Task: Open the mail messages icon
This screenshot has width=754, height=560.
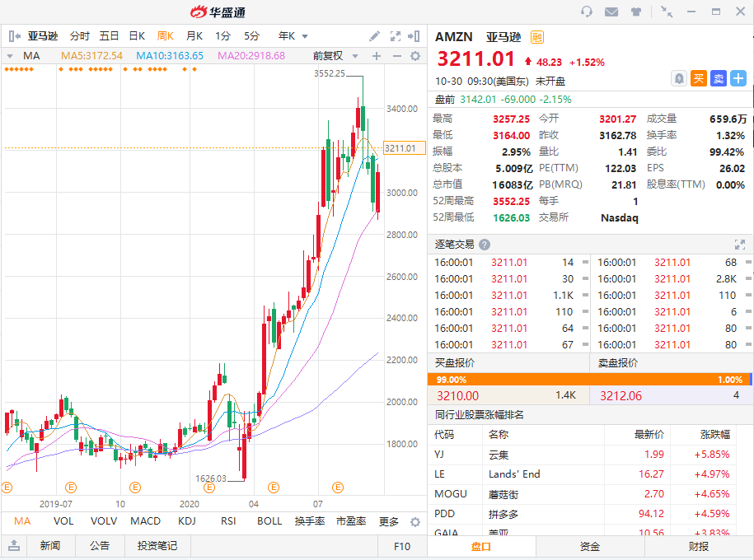Action: click(x=611, y=12)
